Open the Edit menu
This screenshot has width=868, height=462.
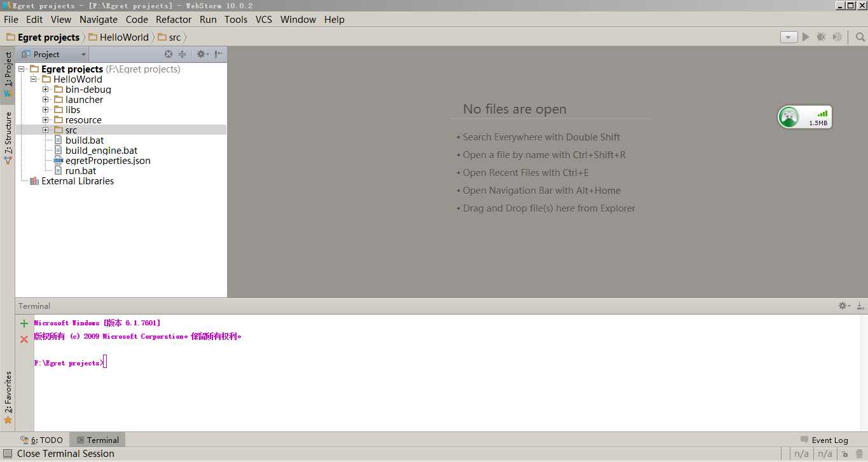(x=34, y=20)
